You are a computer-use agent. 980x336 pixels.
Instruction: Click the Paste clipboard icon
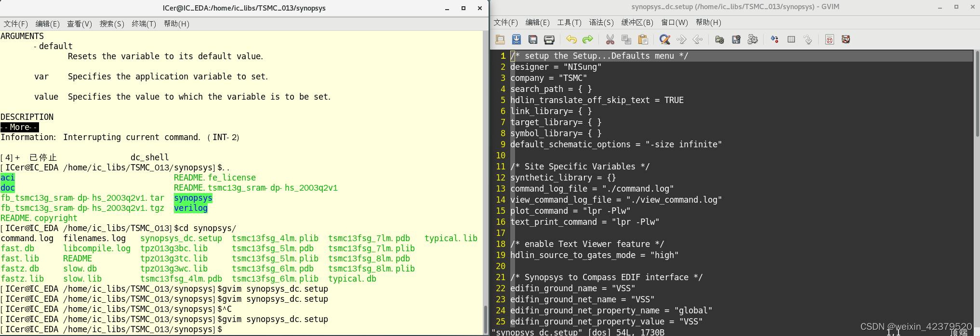(x=643, y=39)
